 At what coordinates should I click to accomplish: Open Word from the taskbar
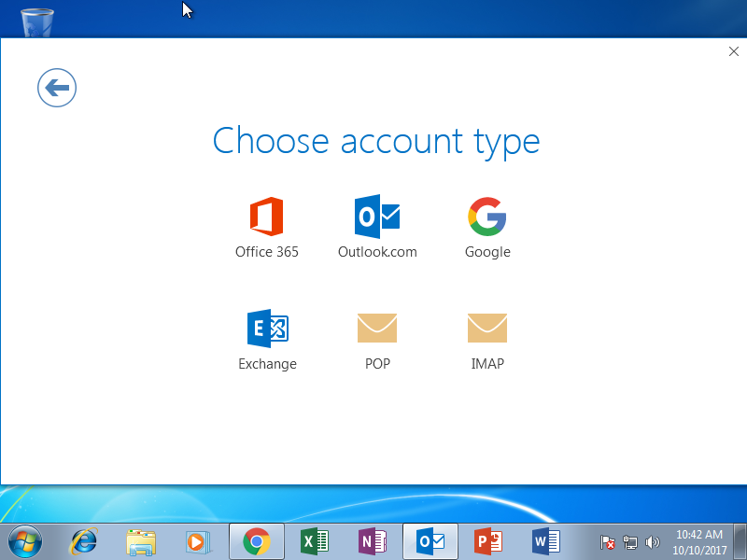[x=546, y=542]
